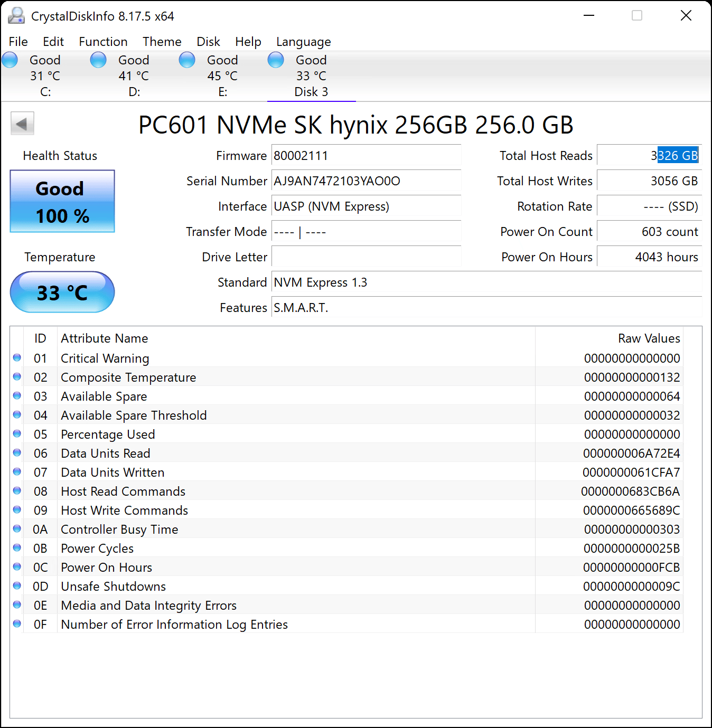Click the Firmware field showing 80002111
Viewport: 712px width, 728px height.
[366, 156]
